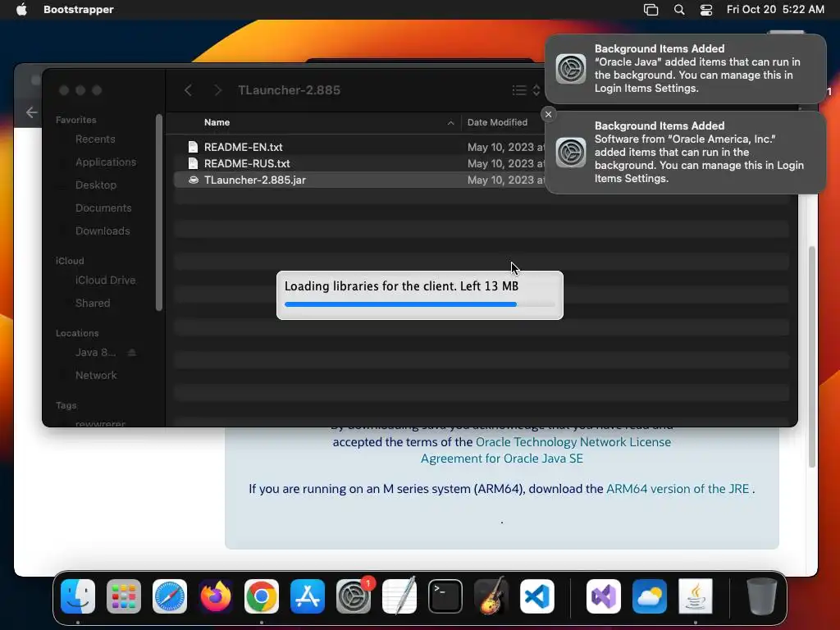Open the Bootstrapper app menu
The width and height of the screenshot is (840, 630).
coord(78,9)
